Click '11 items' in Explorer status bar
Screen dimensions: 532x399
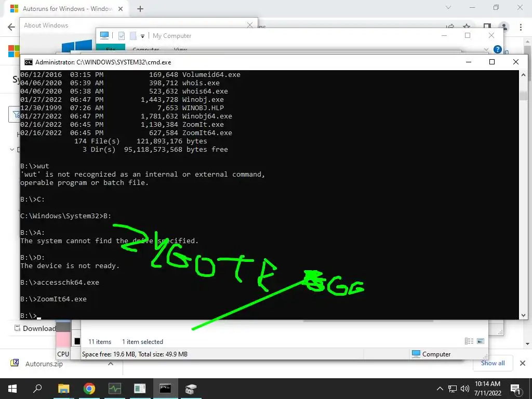point(100,342)
